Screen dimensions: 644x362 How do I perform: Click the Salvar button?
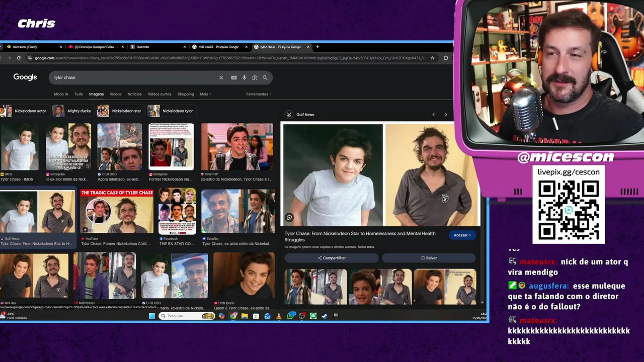[429, 258]
